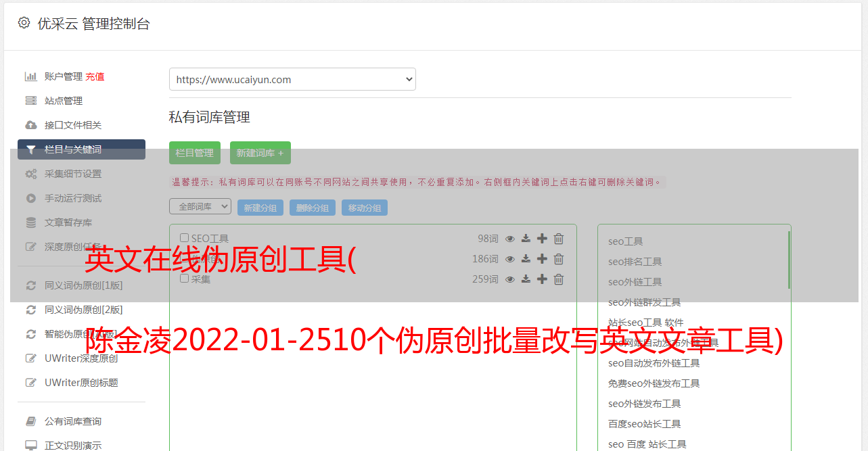Screen dimensions: 868x451
Task: Click the filter icon next to 栏目与关键词
Action: [x=31, y=149]
